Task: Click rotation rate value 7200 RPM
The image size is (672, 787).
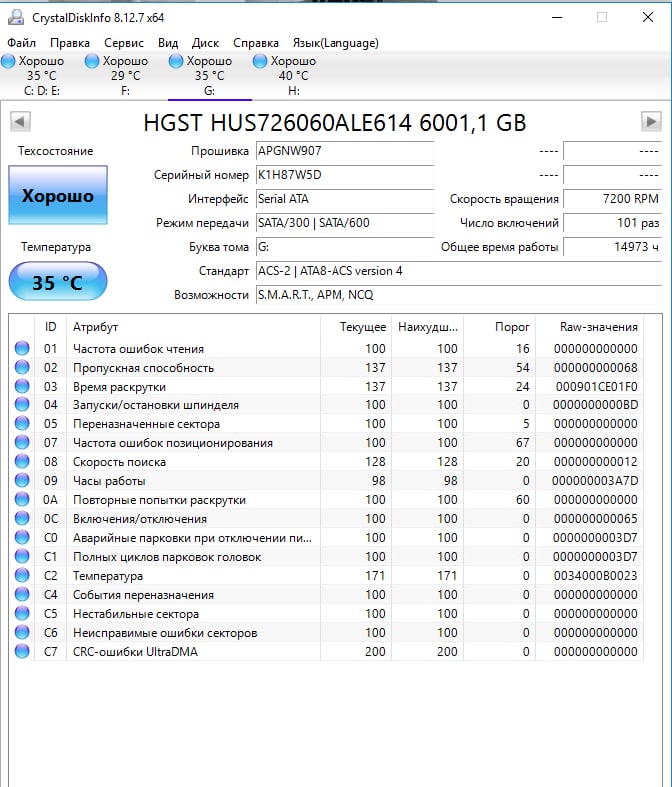Action: point(613,199)
